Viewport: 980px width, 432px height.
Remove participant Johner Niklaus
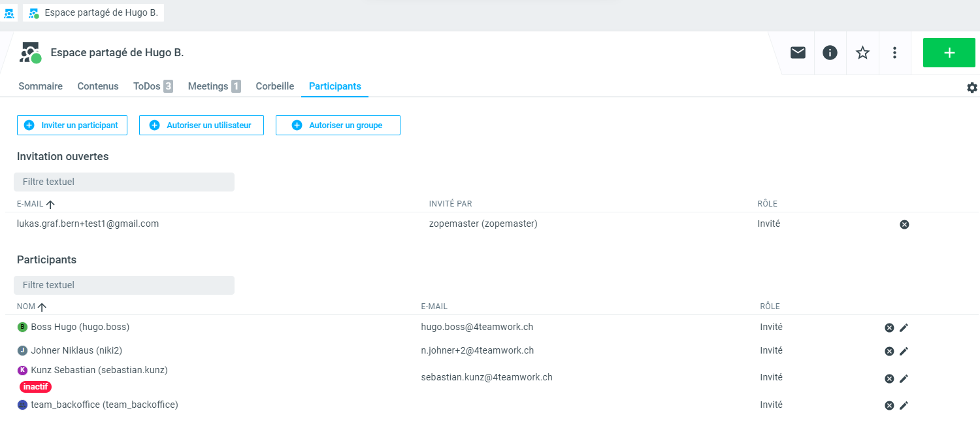[x=889, y=351]
